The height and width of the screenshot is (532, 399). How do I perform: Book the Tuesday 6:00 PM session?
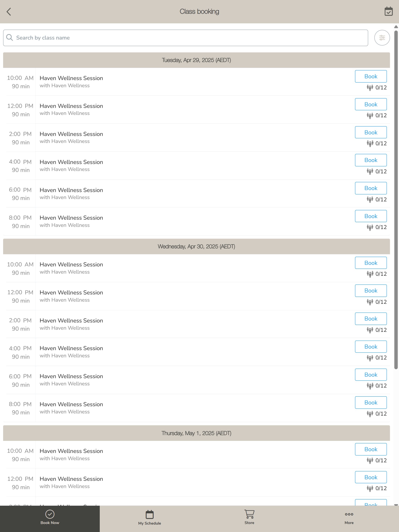pos(371,188)
